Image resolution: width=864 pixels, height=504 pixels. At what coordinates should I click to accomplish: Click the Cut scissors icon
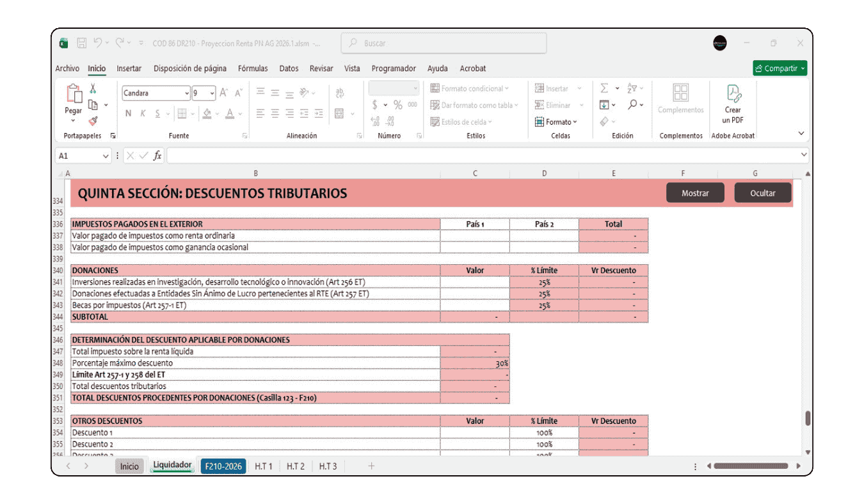pos(93,89)
